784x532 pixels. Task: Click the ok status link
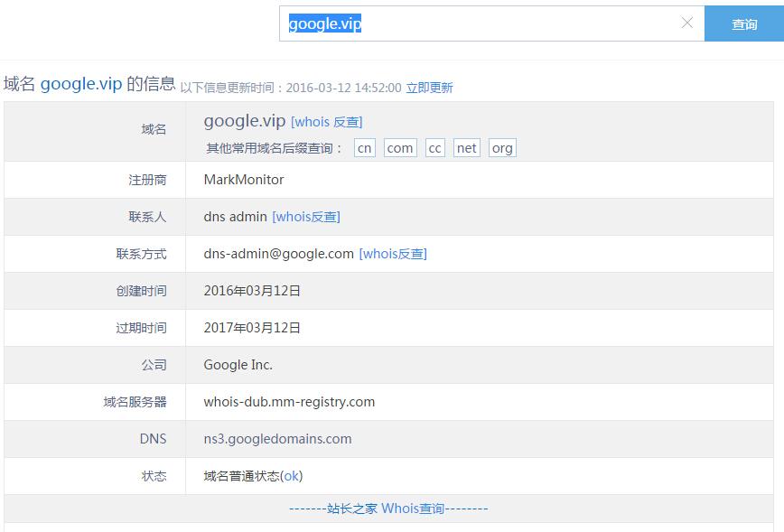(291, 476)
